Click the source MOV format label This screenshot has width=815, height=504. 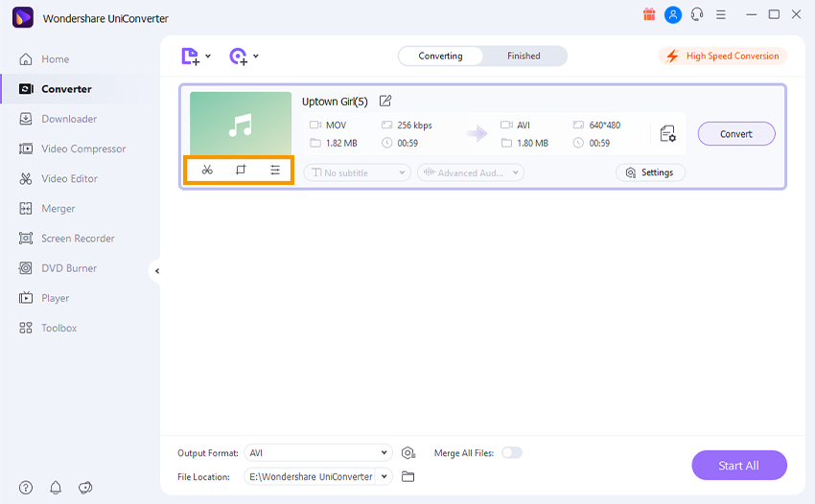pyautogui.click(x=336, y=126)
